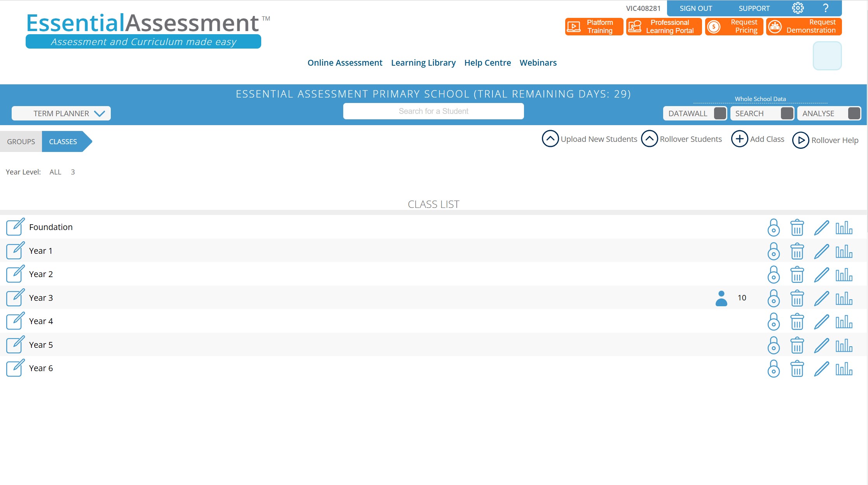Click the lock icon for Year 1

(774, 251)
